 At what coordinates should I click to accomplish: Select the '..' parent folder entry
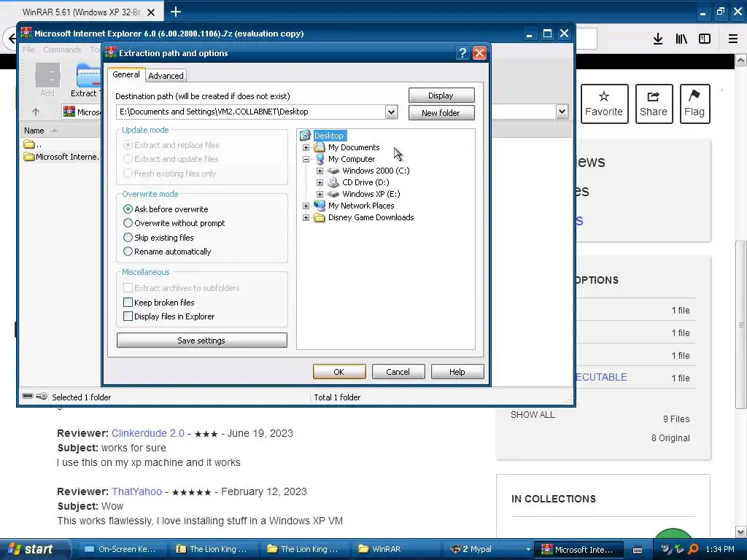(32, 144)
